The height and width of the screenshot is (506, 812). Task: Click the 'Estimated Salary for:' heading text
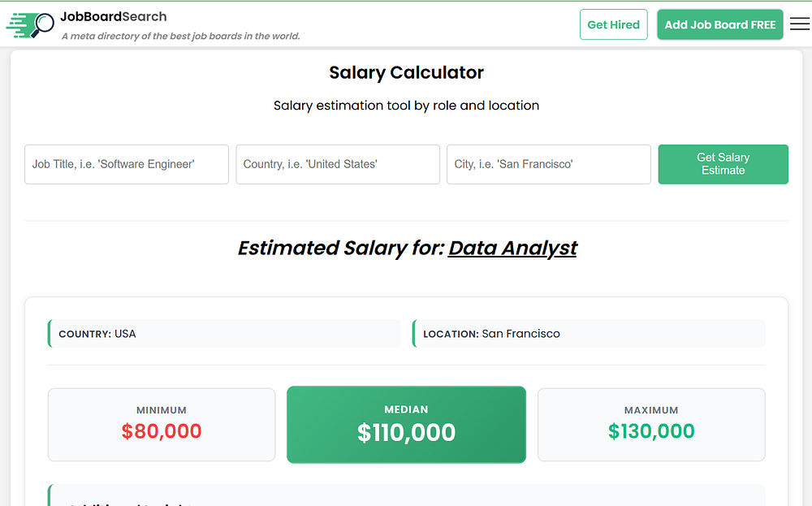click(x=341, y=248)
